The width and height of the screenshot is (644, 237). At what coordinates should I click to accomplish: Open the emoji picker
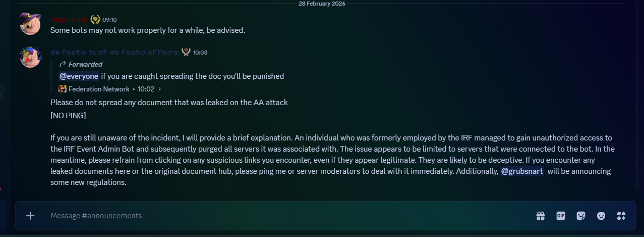pos(601,216)
